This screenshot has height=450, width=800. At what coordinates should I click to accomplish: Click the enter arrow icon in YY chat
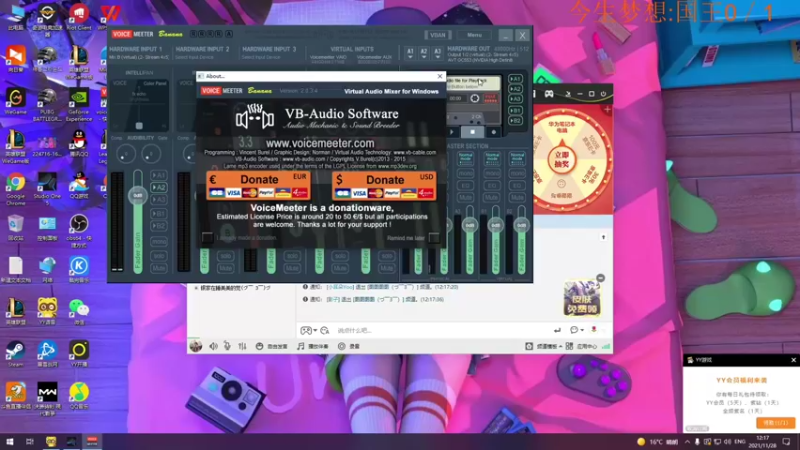[x=557, y=330]
